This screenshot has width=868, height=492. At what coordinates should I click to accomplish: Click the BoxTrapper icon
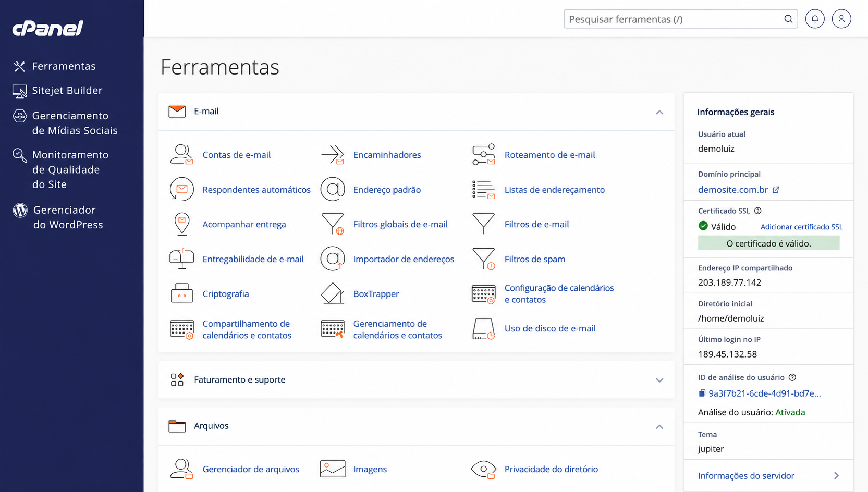pos(333,293)
